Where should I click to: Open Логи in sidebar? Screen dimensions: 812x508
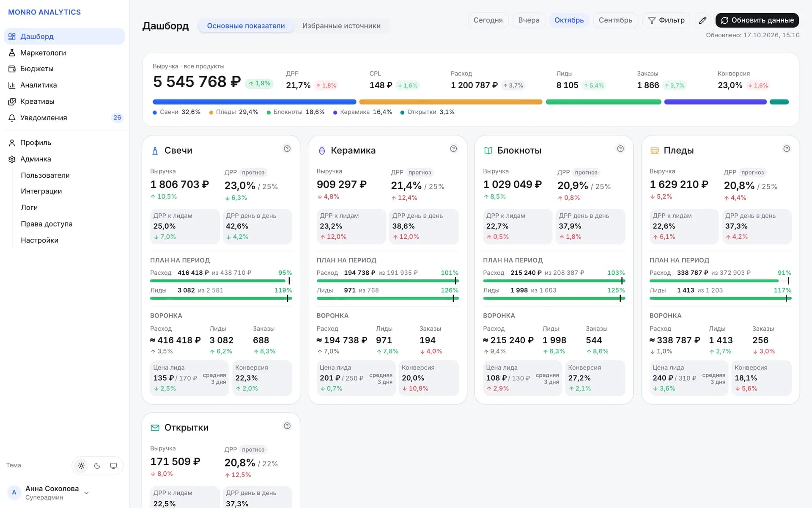29,207
